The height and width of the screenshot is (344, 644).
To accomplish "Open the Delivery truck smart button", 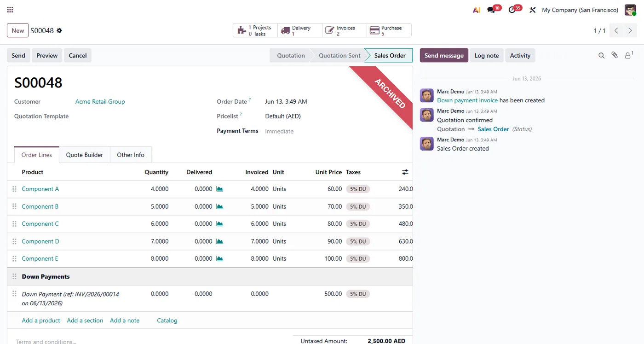I will click(x=300, y=31).
